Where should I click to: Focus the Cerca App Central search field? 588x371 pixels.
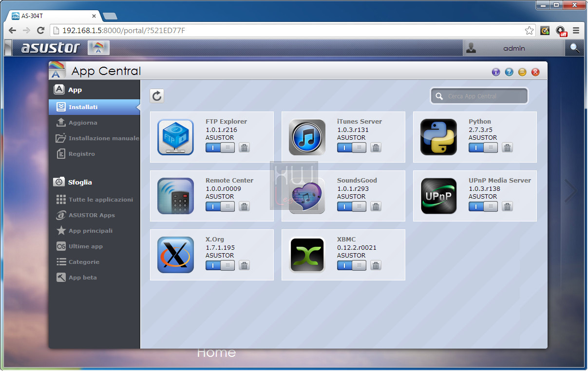coord(479,96)
